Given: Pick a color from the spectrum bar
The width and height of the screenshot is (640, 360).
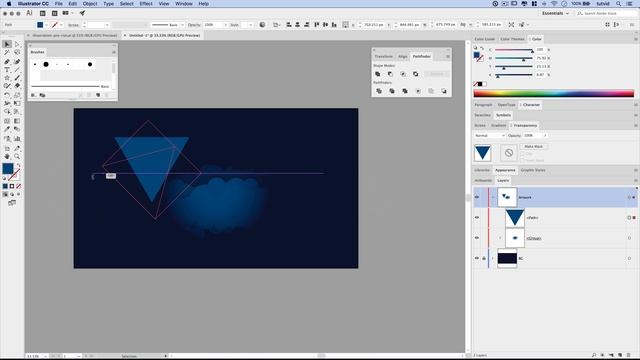Looking at the screenshot, I should tap(553, 93).
